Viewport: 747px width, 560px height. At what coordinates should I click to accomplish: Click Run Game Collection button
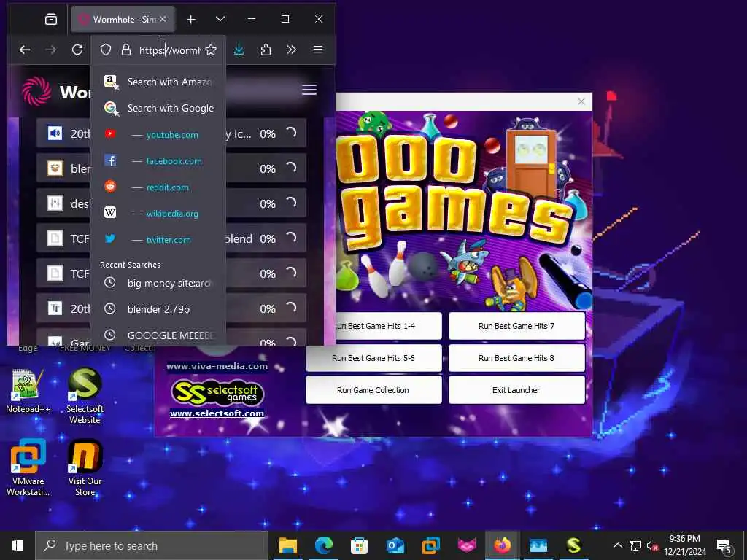tap(373, 389)
